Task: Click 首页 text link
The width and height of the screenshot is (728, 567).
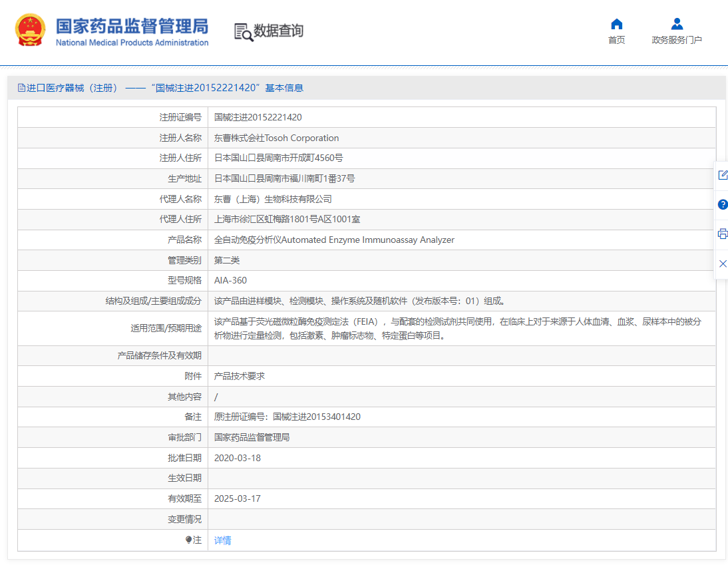Action: pyautogui.click(x=617, y=40)
